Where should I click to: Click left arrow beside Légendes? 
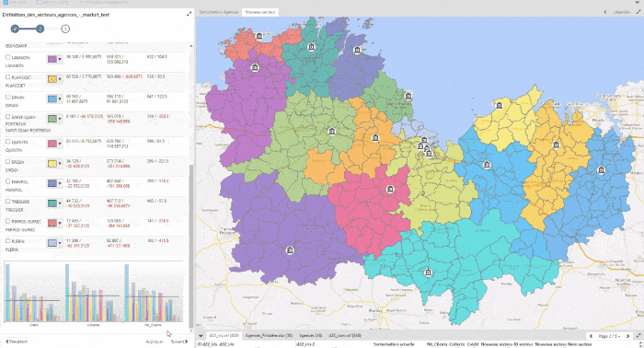point(605,12)
